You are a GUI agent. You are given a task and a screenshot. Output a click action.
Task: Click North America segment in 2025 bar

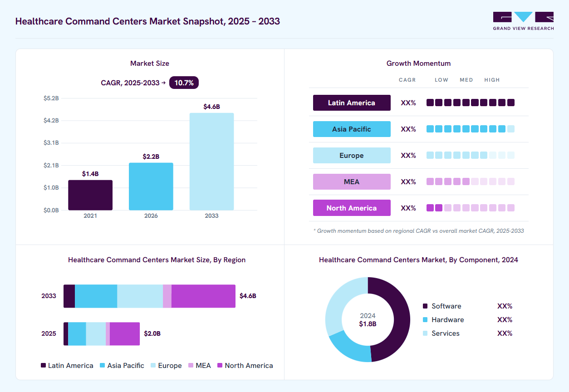pyautogui.click(x=125, y=334)
